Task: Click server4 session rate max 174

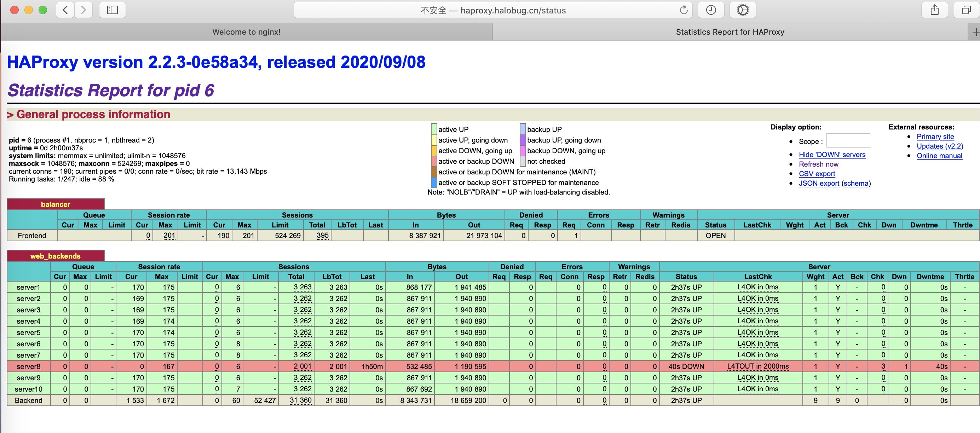Action: coord(168,321)
